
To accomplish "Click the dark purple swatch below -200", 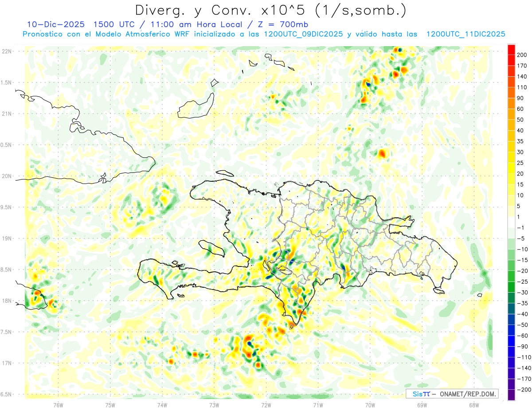I will click(x=511, y=395).
